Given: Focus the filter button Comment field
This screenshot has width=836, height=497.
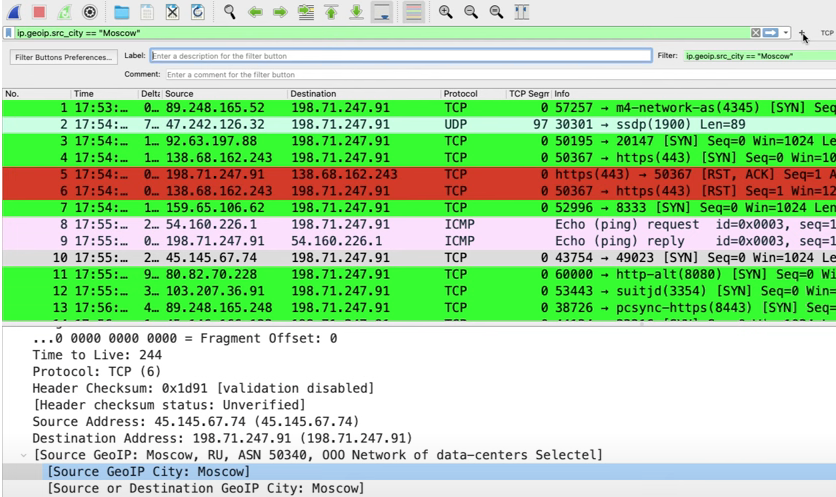Looking at the screenshot, I should point(501,75).
